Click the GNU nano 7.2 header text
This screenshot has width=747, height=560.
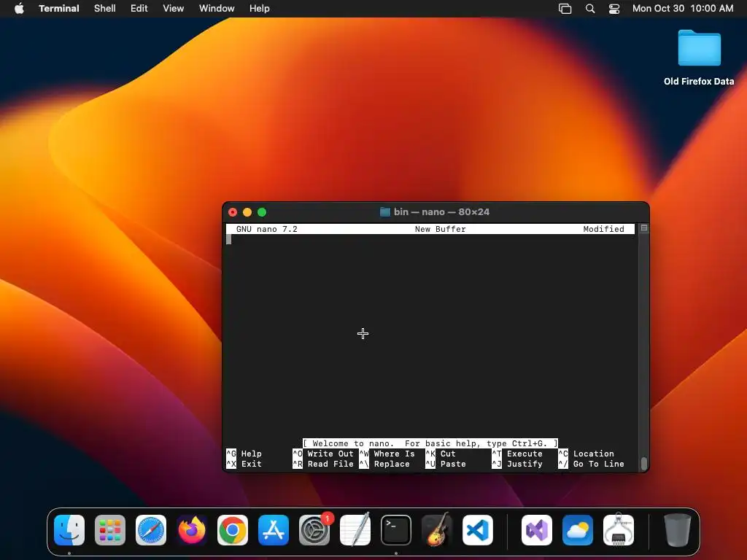coord(267,229)
